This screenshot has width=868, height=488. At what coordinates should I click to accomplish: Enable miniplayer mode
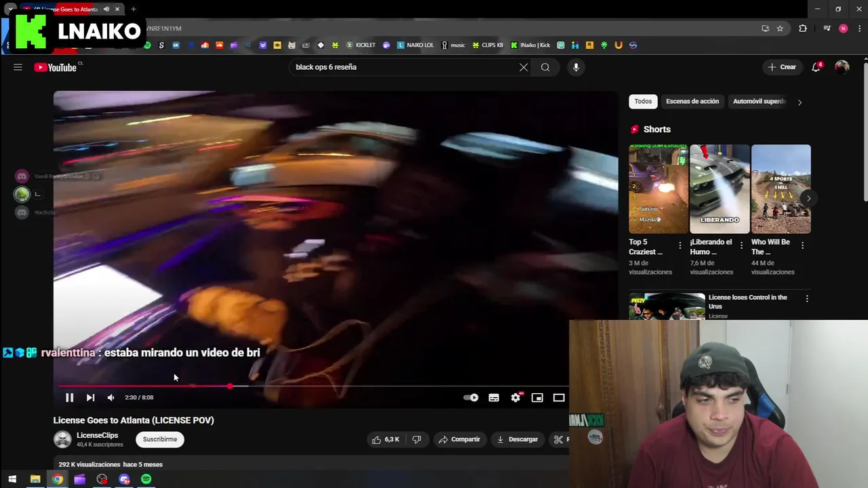tap(537, 397)
